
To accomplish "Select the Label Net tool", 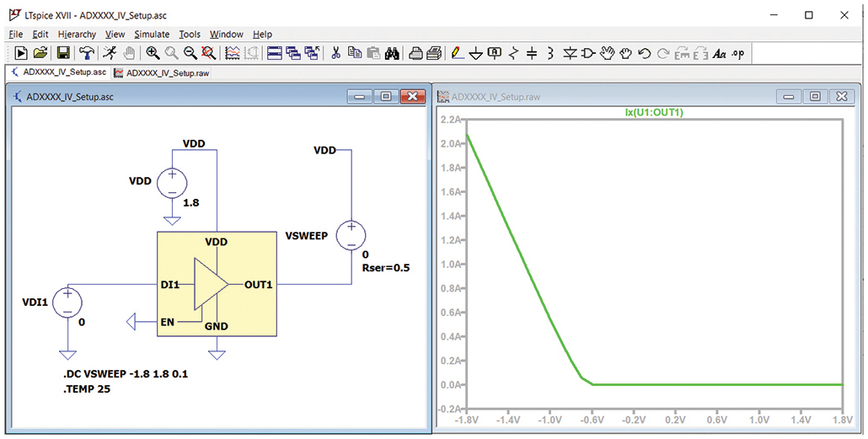I will tap(495, 53).
